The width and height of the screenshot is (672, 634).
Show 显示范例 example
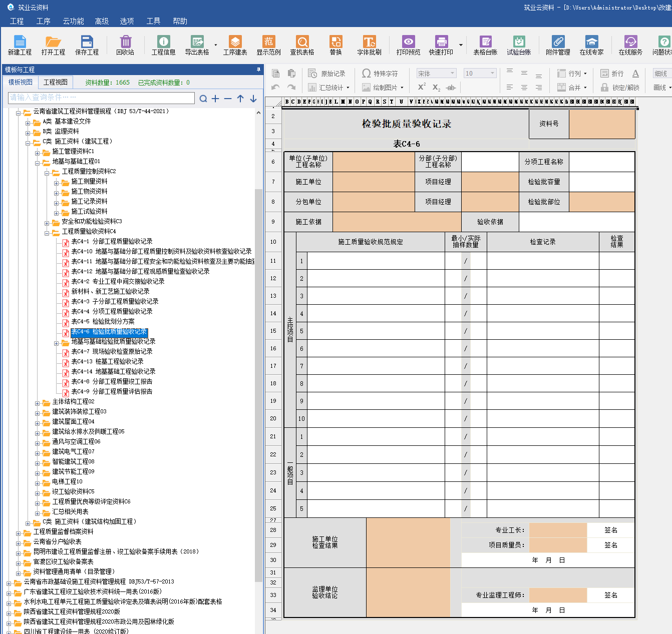coord(269,45)
